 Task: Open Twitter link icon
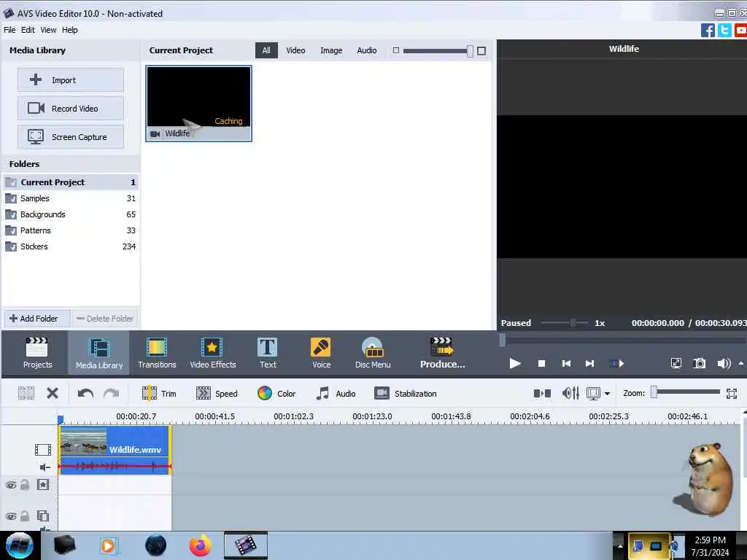(x=724, y=31)
